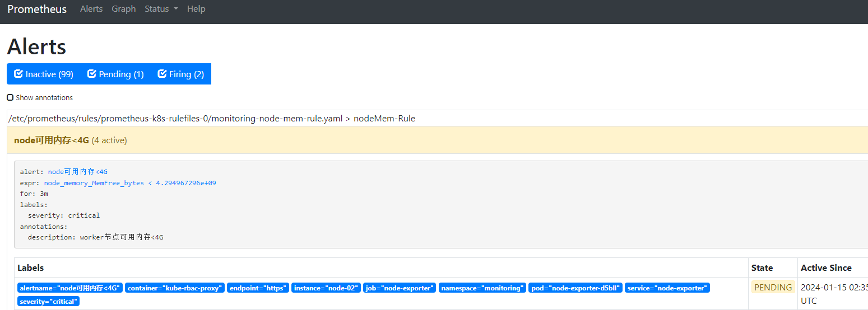Click the alertname="node可用内存<4G" label badge
868x310 pixels.
point(69,288)
